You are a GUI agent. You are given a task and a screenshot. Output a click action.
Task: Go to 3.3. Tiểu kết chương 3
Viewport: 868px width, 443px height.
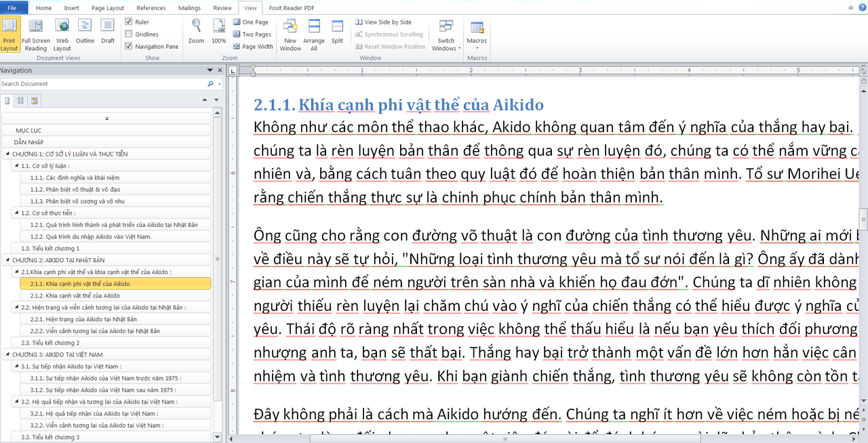click(111, 438)
